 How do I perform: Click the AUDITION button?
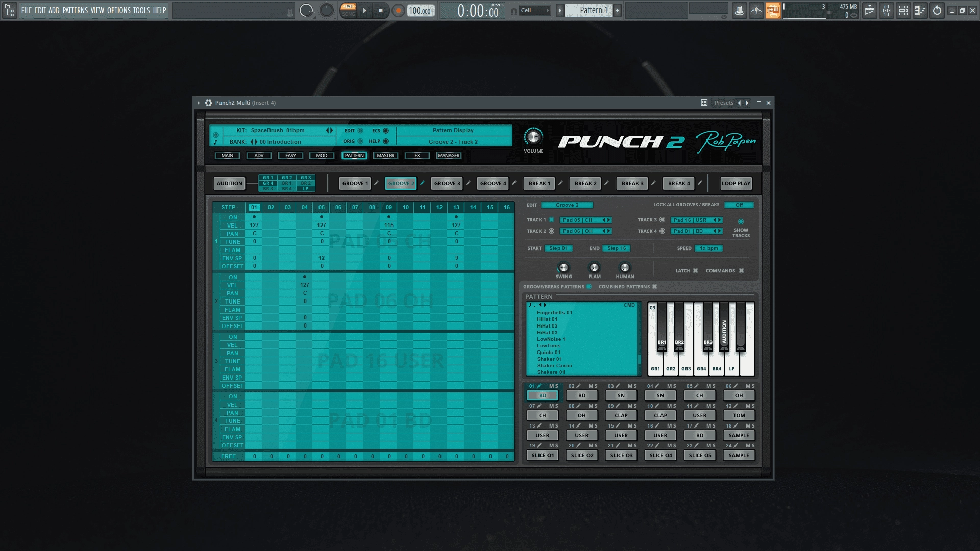point(230,183)
